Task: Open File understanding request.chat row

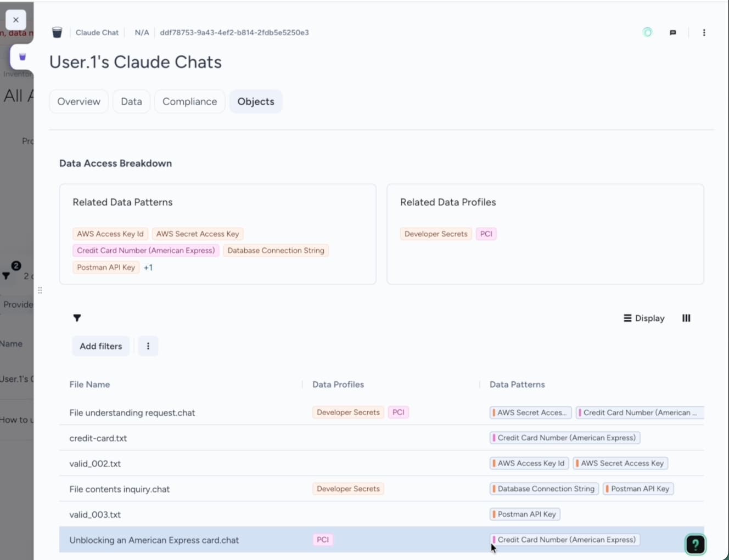Action: (382, 412)
